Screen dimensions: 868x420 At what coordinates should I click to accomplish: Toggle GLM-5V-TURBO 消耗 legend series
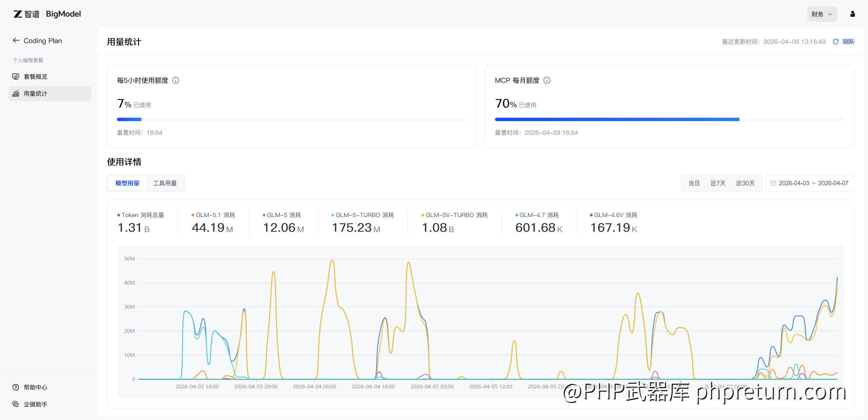[454, 215]
